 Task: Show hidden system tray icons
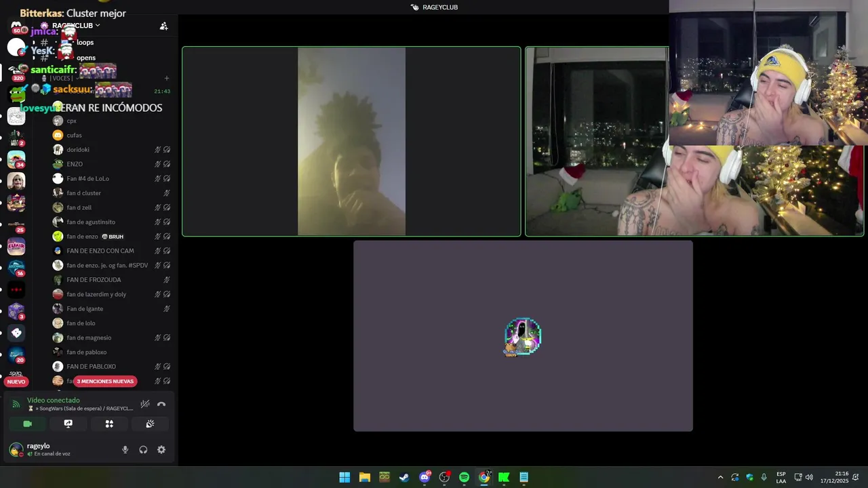click(x=720, y=477)
